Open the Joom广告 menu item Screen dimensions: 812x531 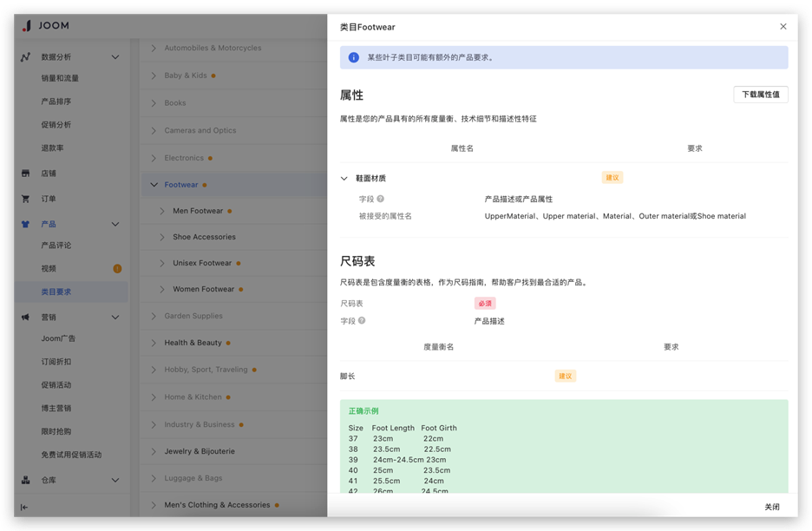58,338
